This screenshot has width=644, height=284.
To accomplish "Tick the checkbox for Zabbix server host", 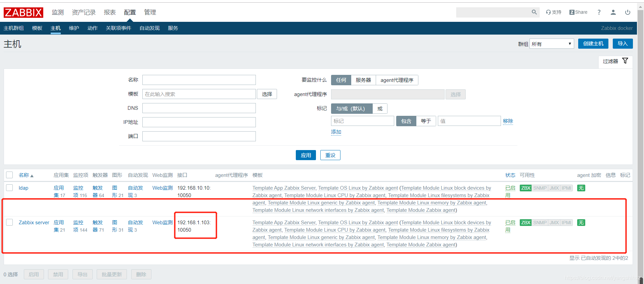I will click(9, 222).
